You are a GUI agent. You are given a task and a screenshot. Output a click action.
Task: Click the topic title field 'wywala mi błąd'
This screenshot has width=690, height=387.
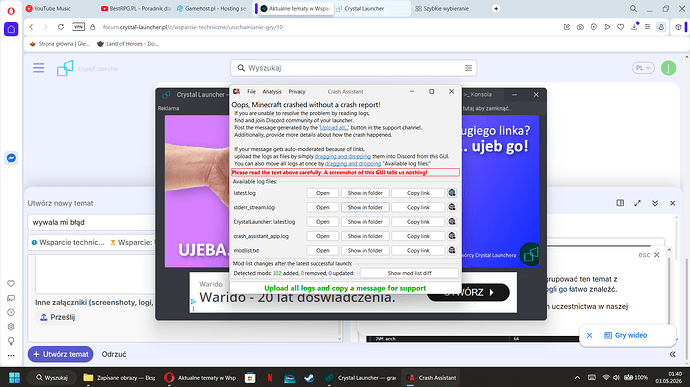point(92,222)
